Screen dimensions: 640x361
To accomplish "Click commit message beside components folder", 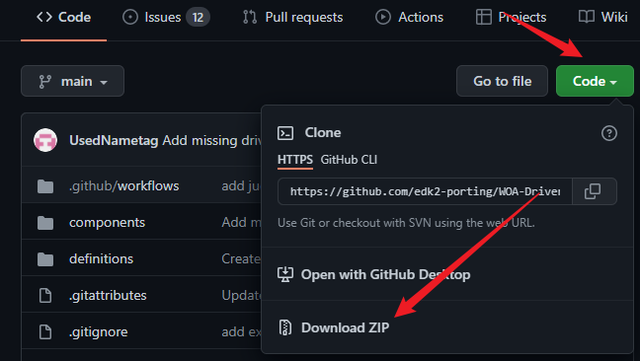I will (x=241, y=223).
